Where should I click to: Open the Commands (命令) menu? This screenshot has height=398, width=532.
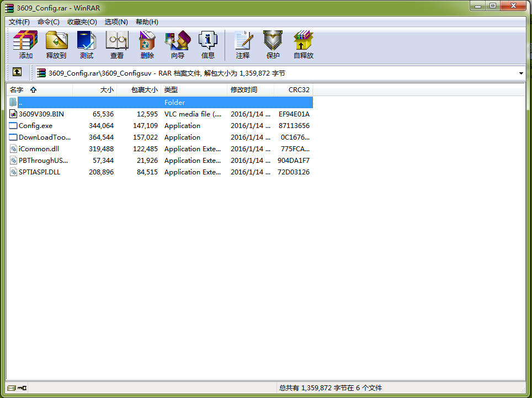pos(48,22)
